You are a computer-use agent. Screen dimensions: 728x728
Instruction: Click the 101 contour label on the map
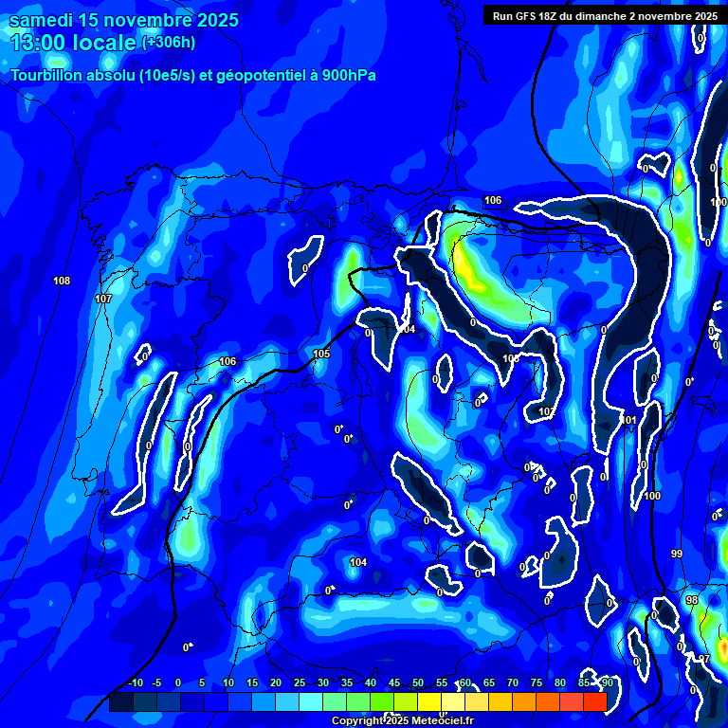click(x=628, y=420)
